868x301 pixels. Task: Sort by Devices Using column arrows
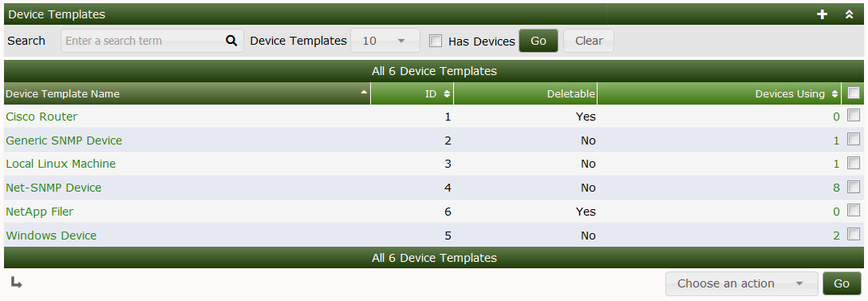point(834,93)
